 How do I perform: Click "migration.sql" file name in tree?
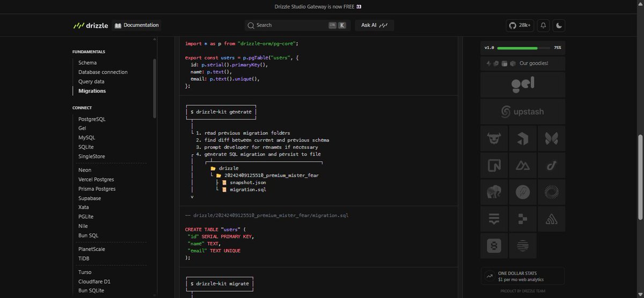tap(247, 189)
